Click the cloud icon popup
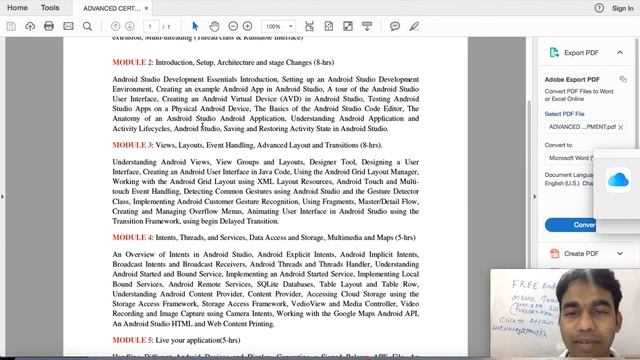 [618, 180]
